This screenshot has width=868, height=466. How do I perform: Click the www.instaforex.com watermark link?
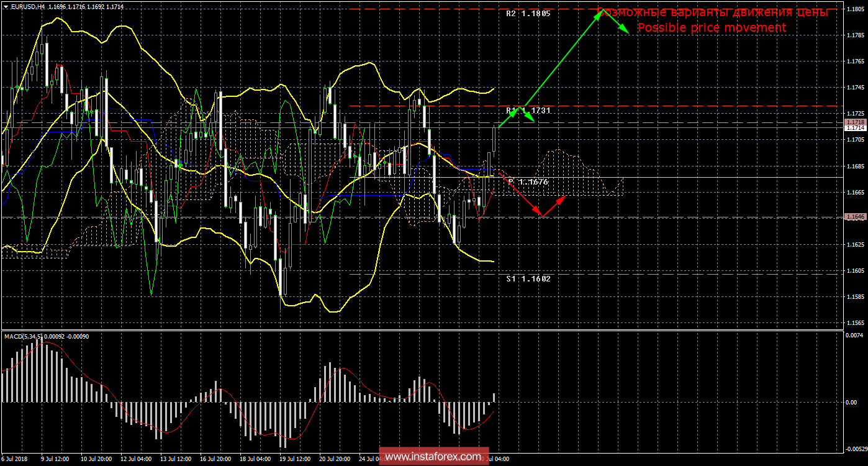[x=433, y=457]
